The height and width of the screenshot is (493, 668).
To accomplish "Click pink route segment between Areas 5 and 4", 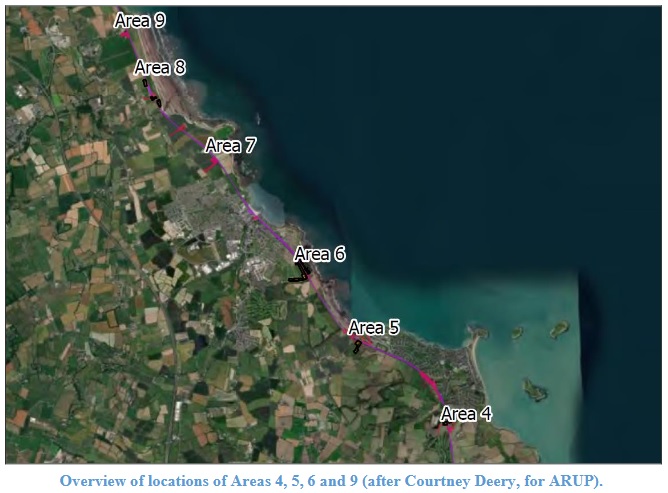I will click(x=428, y=379).
